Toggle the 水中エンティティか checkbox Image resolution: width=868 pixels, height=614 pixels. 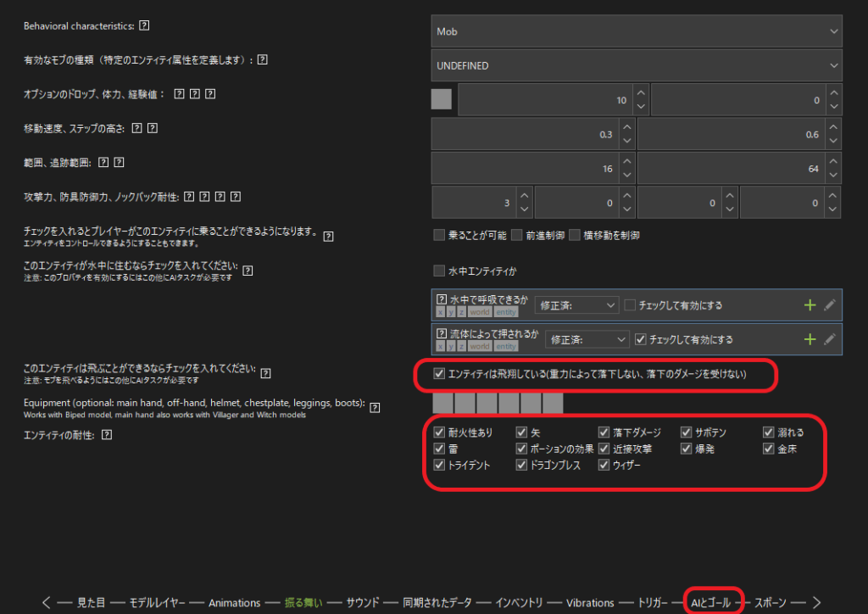coord(439,271)
